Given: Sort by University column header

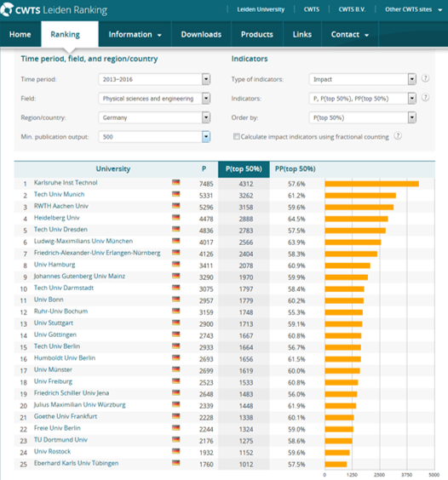Looking at the screenshot, I should (x=113, y=169).
